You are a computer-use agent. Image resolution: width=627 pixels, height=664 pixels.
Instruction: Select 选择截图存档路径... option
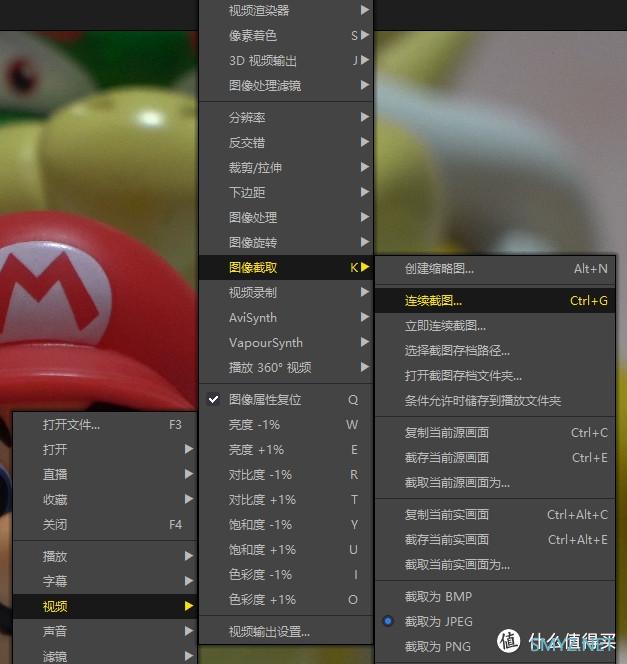(457, 351)
